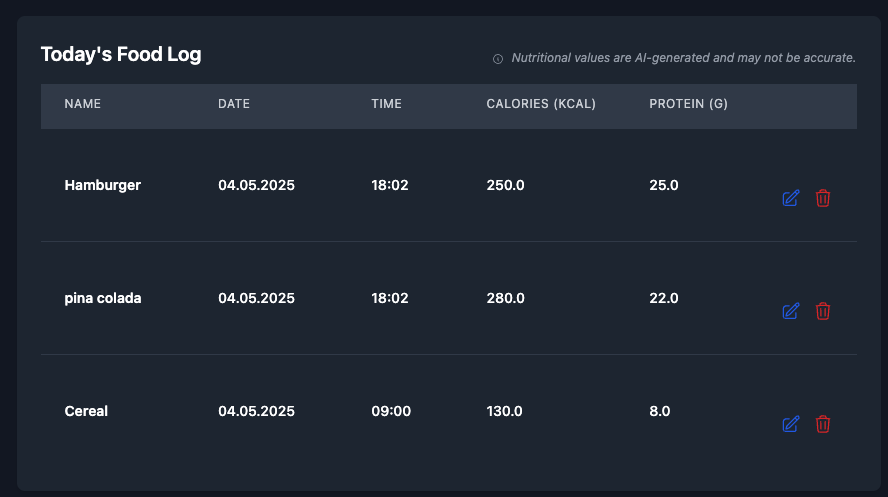The image size is (888, 497).
Task: Click the 25.0 protein value
Action: coord(664,185)
